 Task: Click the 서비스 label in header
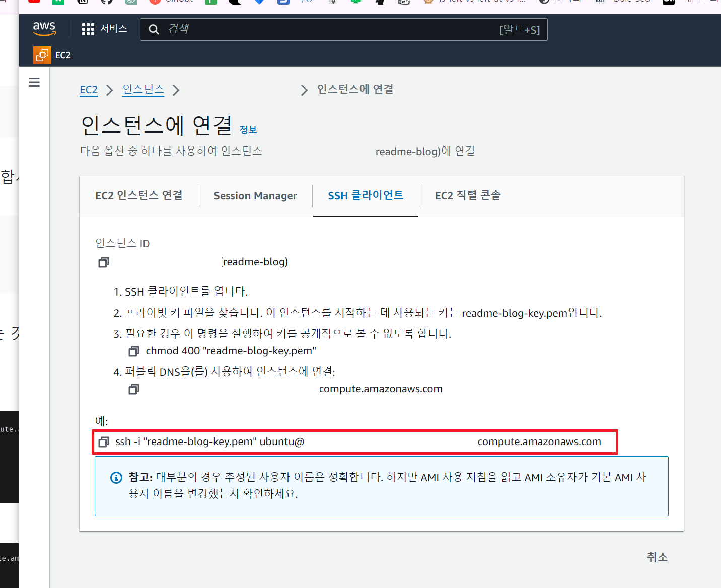click(x=114, y=29)
